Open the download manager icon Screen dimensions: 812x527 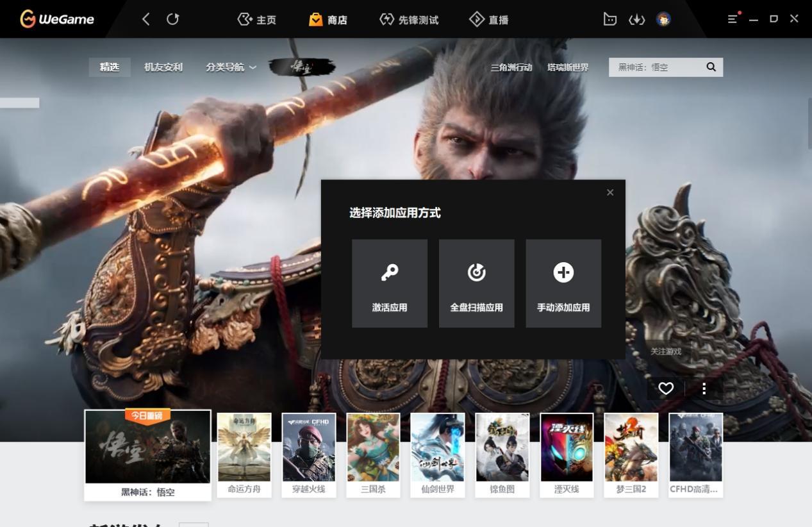click(x=636, y=19)
